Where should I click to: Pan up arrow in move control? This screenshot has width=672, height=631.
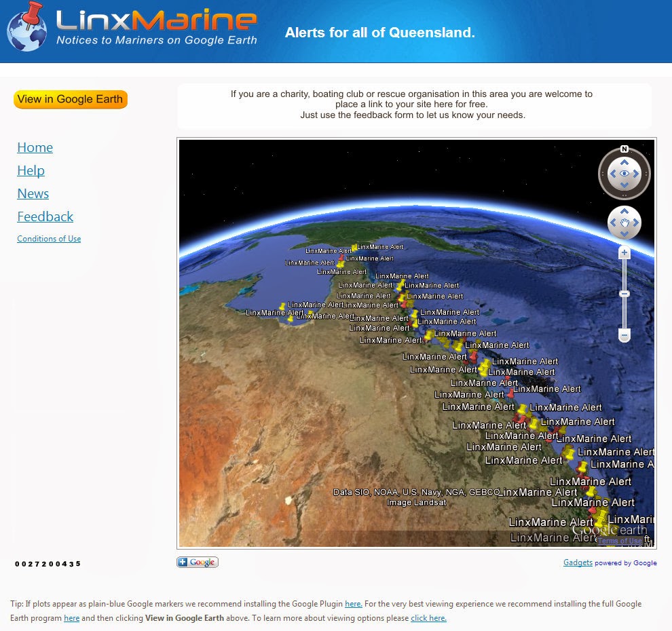[x=624, y=211]
